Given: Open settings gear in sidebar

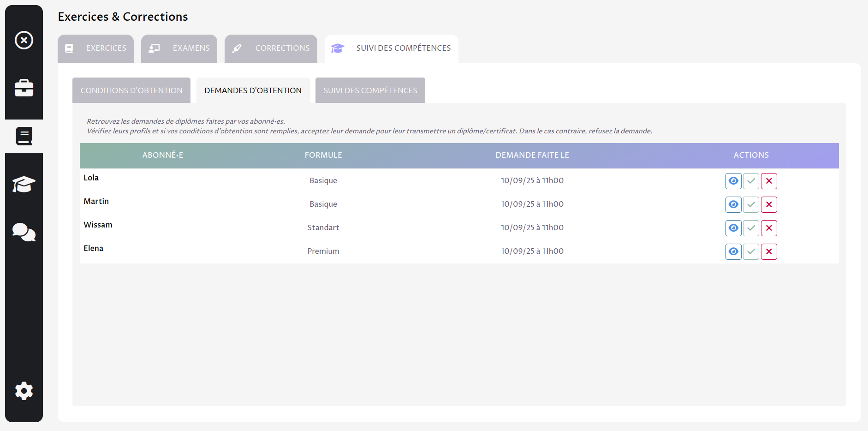Looking at the screenshot, I should [x=24, y=391].
